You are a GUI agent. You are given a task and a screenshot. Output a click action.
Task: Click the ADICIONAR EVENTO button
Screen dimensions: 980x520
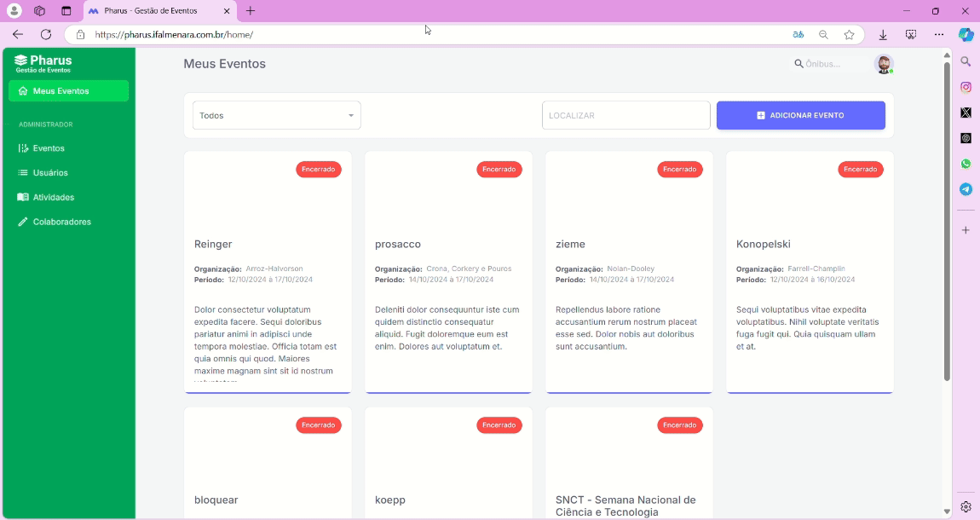click(801, 116)
